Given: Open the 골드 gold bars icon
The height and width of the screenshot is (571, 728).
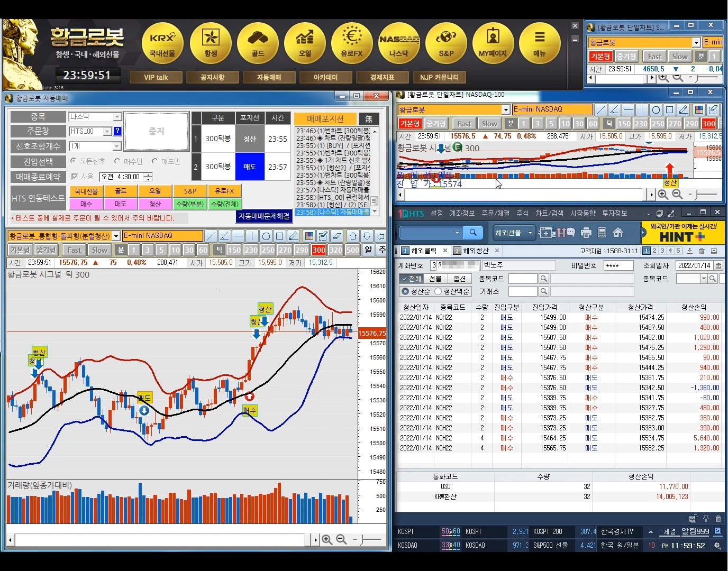Looking at the screenshot, I should tap(258, 43).
